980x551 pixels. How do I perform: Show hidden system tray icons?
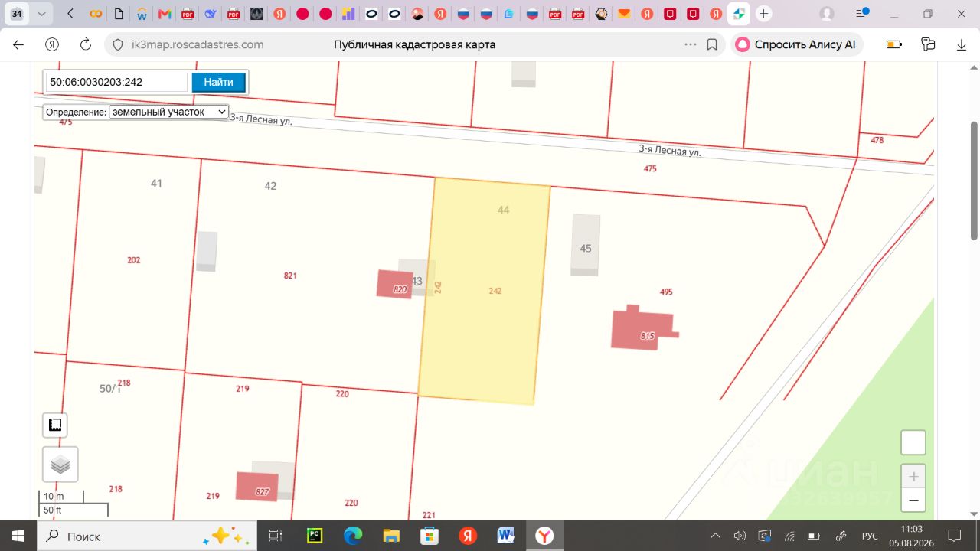pos(715,536)
